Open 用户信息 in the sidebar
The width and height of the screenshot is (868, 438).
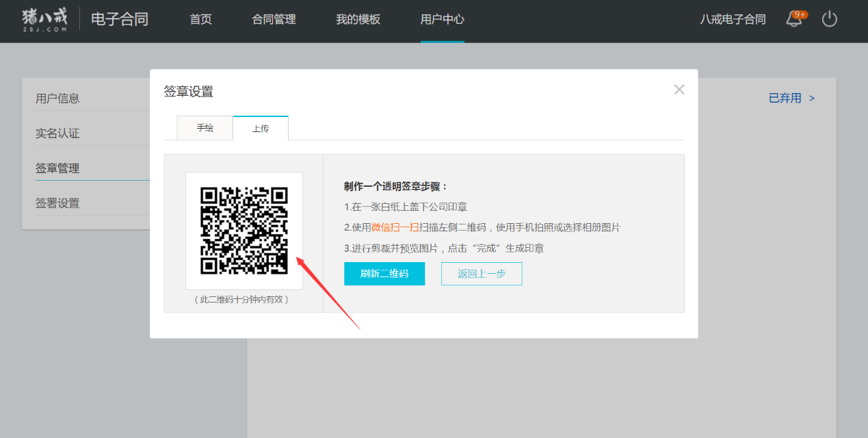57,99
